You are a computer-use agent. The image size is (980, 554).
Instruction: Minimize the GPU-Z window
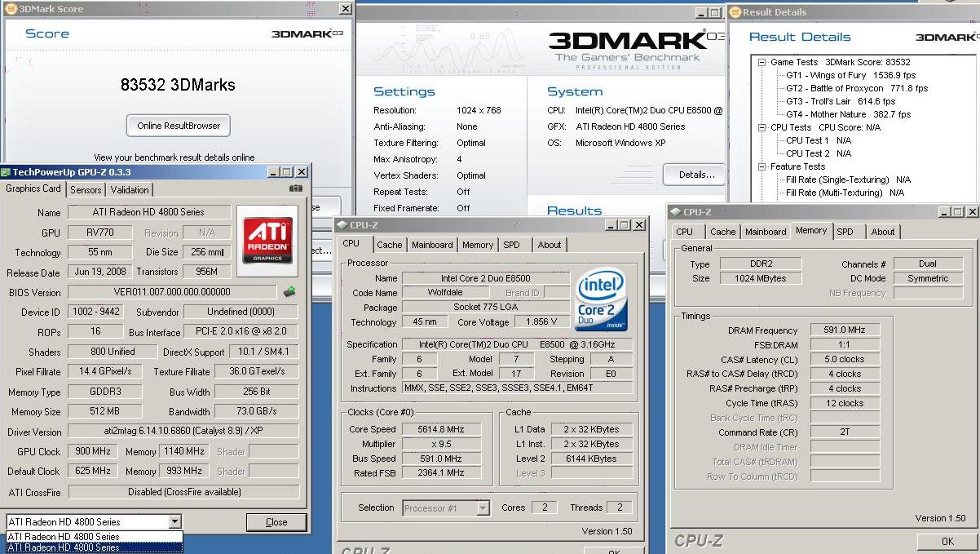(x=271, y=172)
